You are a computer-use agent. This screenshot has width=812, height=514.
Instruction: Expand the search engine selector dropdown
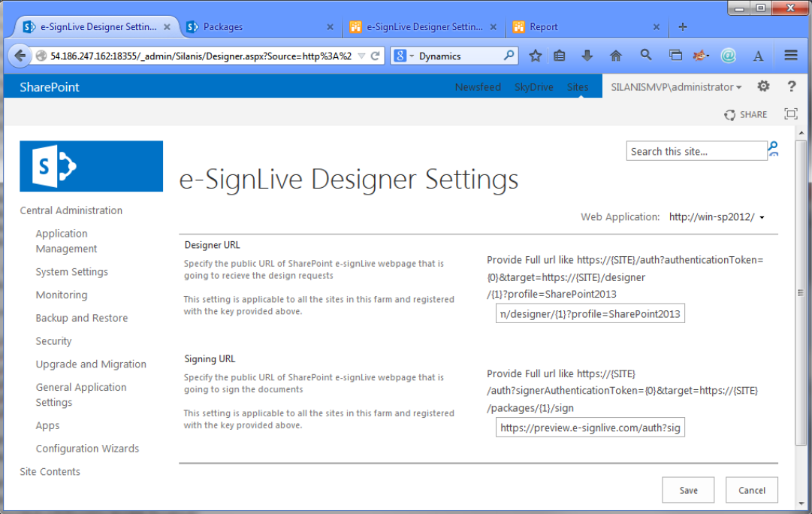coord(404,56)
